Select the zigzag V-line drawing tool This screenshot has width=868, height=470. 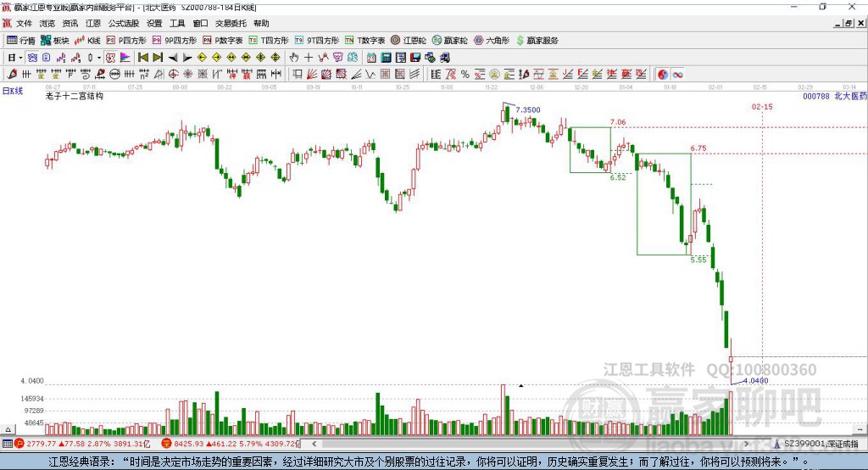pos(370,75)
